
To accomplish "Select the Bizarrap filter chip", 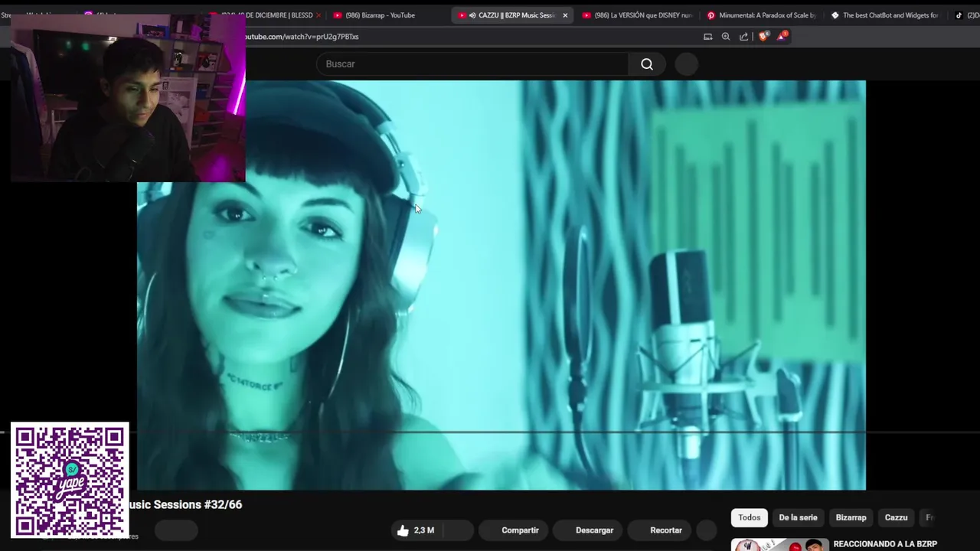I will [x=851, y=518].
